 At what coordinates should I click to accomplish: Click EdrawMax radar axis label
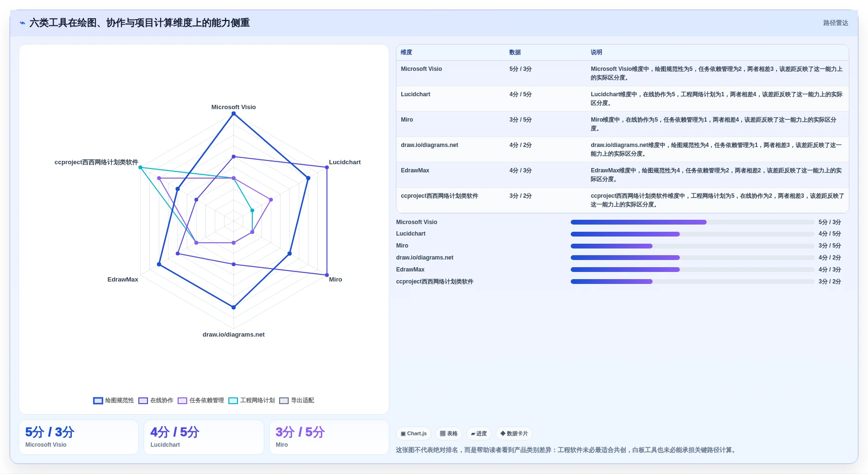click(123, 280)
